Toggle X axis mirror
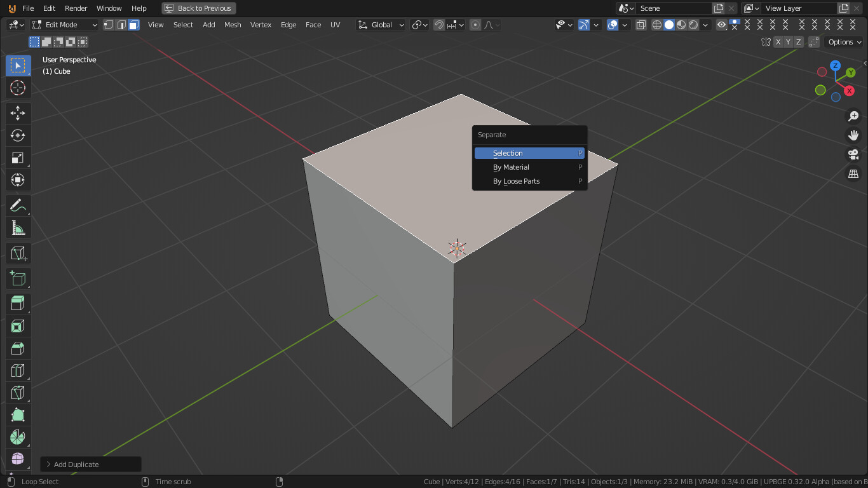 click(778, 42)
